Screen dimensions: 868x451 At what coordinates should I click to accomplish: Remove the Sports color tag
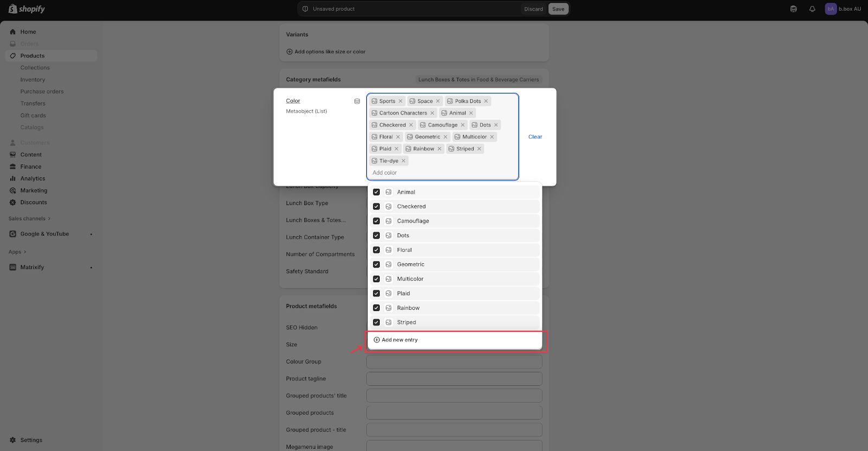(401, 101)
